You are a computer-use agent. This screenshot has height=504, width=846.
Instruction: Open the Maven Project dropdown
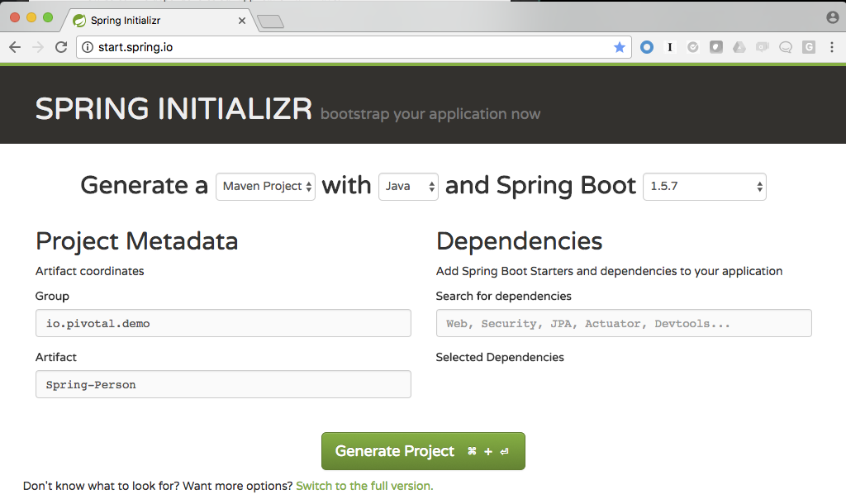point(265,187)
